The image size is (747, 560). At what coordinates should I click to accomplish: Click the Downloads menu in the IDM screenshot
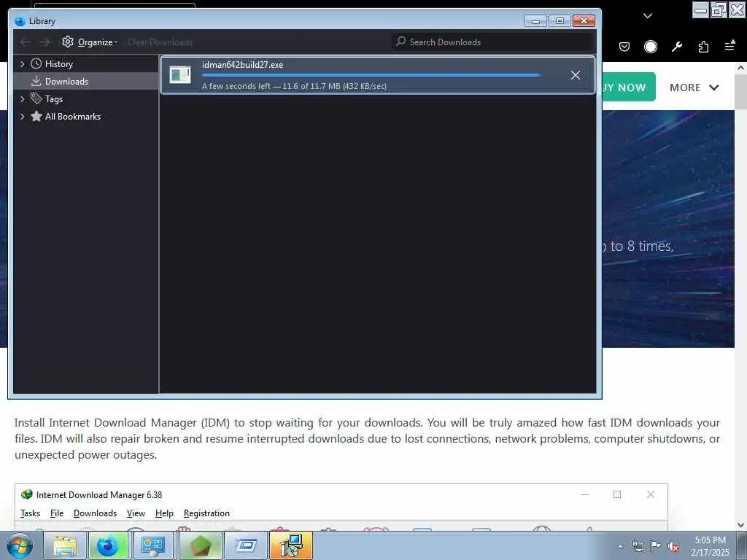(x=96, y=513)
